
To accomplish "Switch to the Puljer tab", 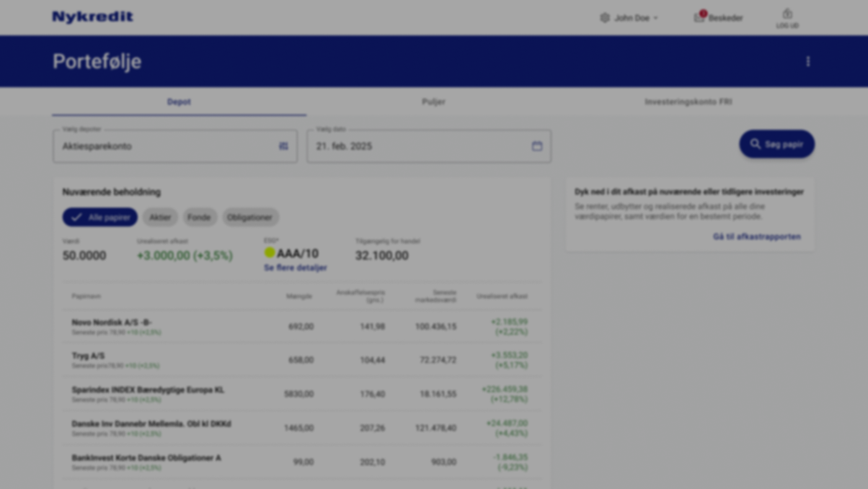I will coord(433,102).
